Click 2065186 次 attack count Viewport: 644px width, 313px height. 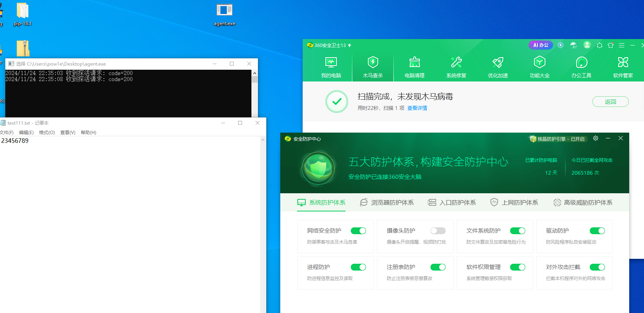[x=585, y=173]
